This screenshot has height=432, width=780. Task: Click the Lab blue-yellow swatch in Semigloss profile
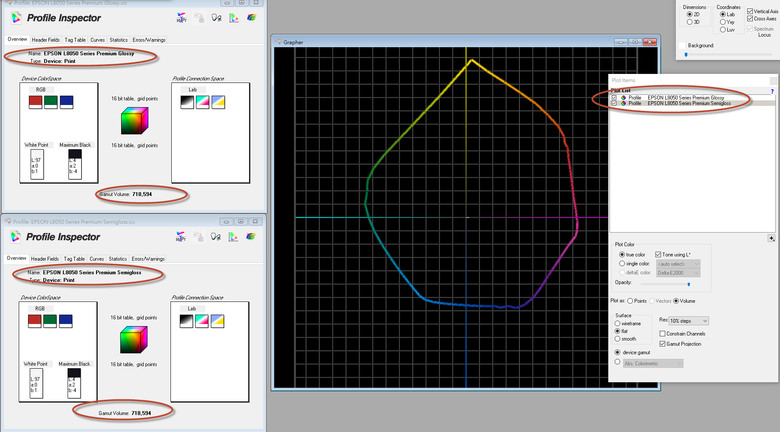click(217, 321)
